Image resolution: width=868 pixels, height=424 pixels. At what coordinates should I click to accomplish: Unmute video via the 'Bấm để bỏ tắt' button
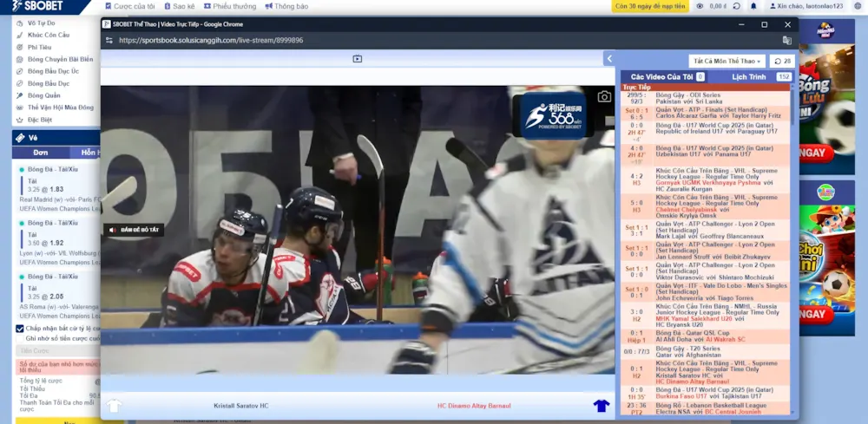point(134,230)
